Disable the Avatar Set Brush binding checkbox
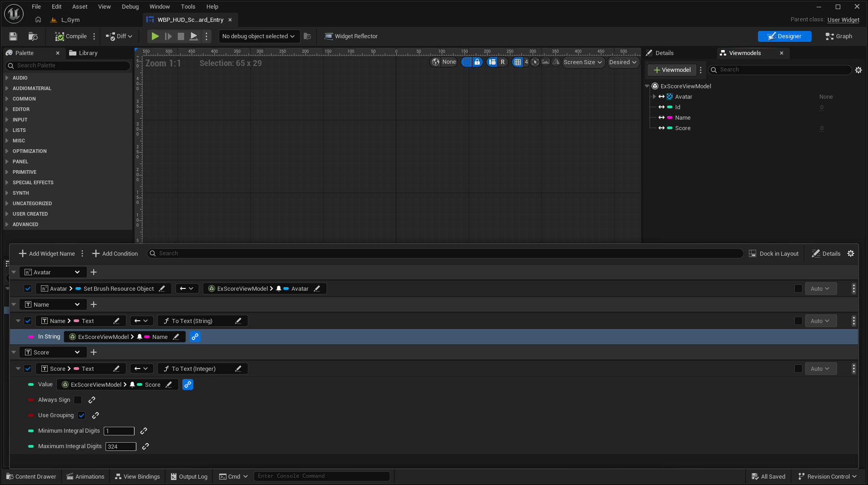868x485 pixels. (28, 289)
